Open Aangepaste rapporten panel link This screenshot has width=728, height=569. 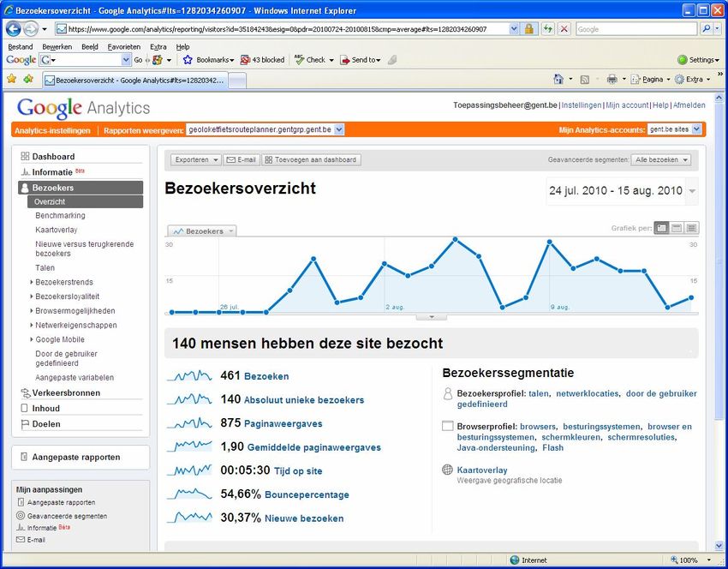[76, 457]
